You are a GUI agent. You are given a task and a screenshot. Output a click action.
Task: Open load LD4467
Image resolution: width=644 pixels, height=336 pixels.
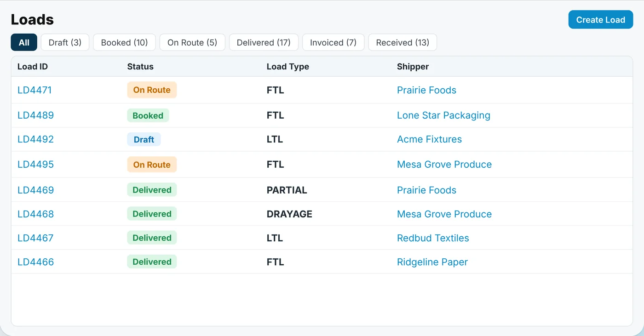(x=35, y=238)
